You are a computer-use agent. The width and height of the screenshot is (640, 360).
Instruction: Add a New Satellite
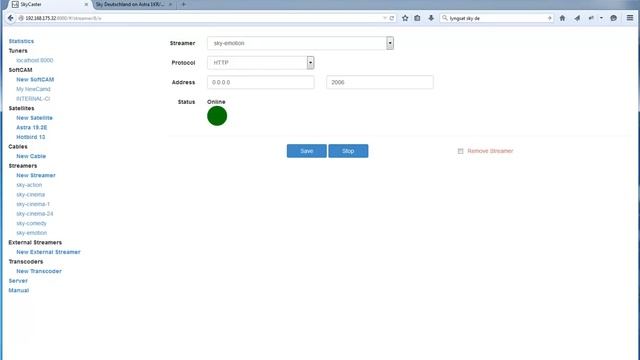[x=34, y=118]
